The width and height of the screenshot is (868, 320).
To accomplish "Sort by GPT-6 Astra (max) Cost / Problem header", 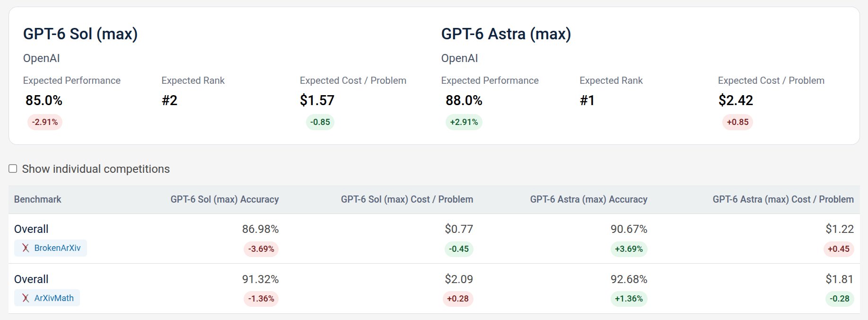I will [x=783, y=199].
